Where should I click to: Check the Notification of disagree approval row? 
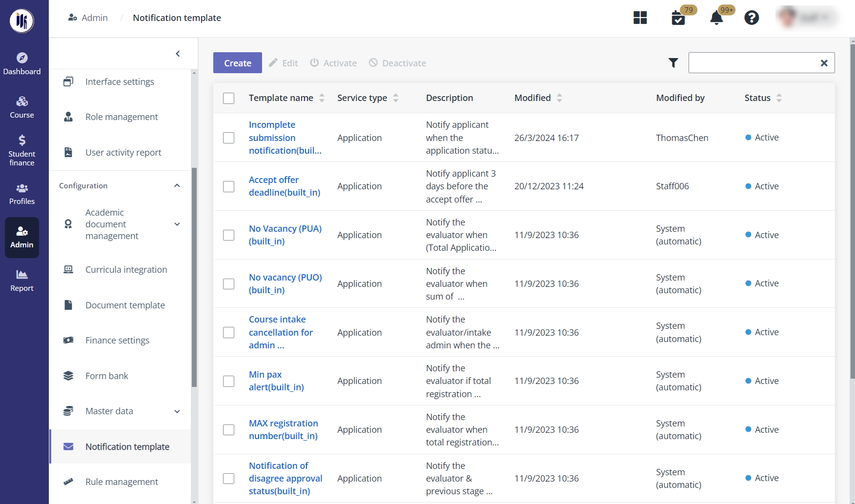click(x=228, y=479)
